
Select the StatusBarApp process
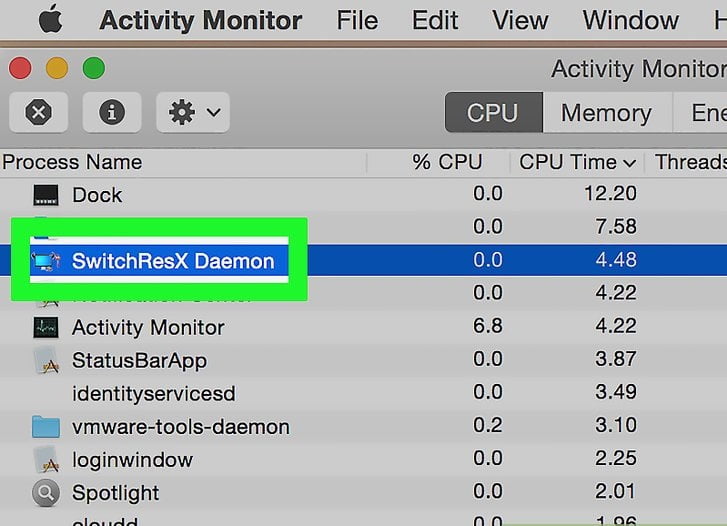click(x=364, y=360)
